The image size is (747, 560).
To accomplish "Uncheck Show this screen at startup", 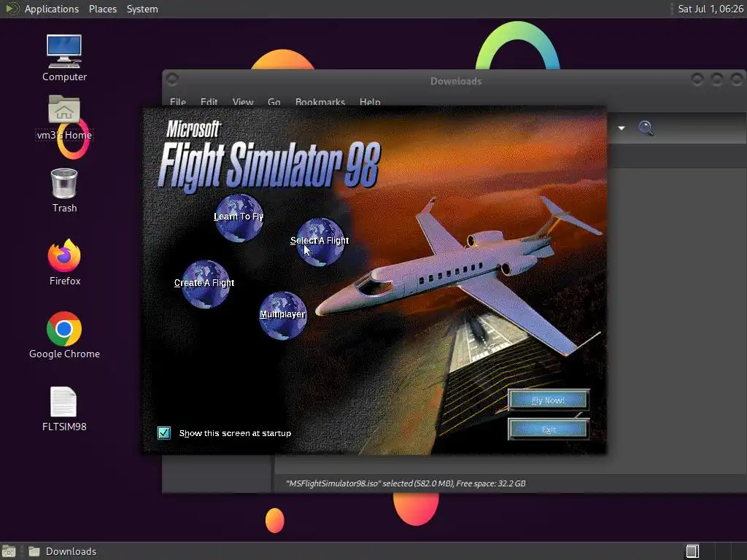I will click(x=164, y=433).
